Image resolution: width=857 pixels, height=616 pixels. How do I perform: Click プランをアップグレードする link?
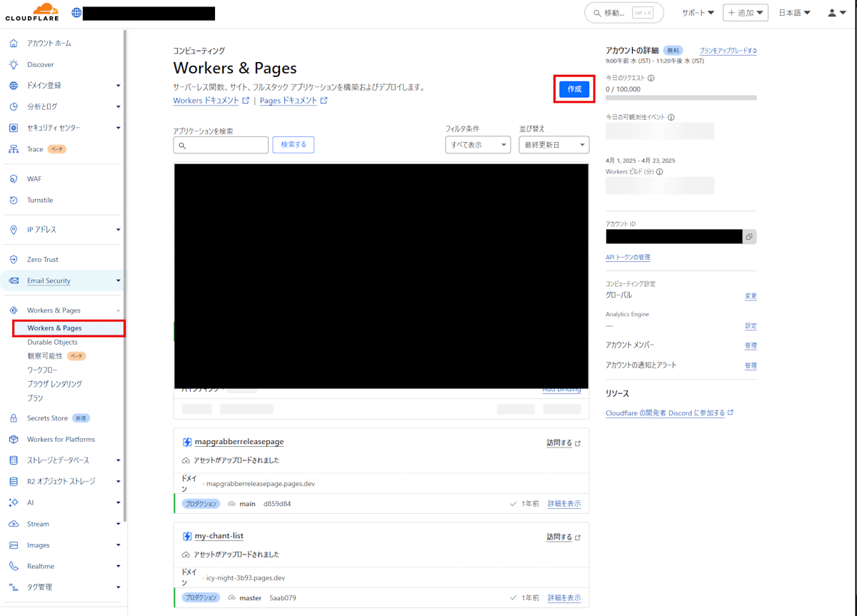click(x=728, y=51)
